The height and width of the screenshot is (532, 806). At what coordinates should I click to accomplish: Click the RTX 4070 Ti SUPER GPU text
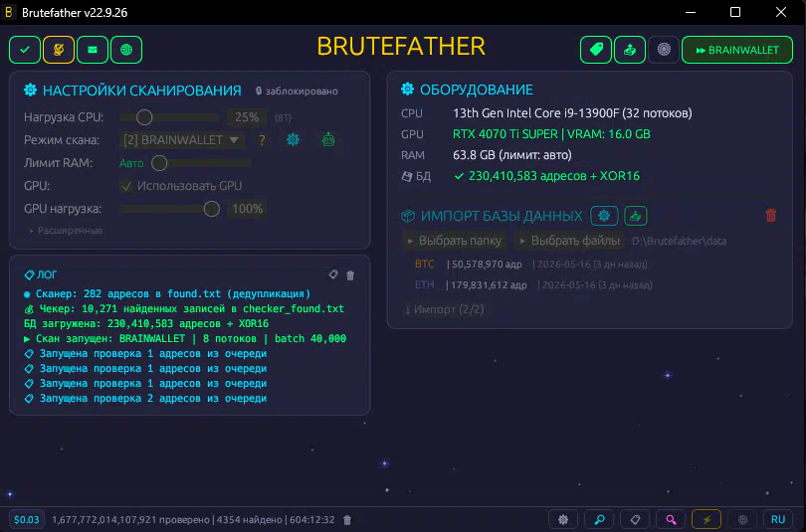(551, 134)
